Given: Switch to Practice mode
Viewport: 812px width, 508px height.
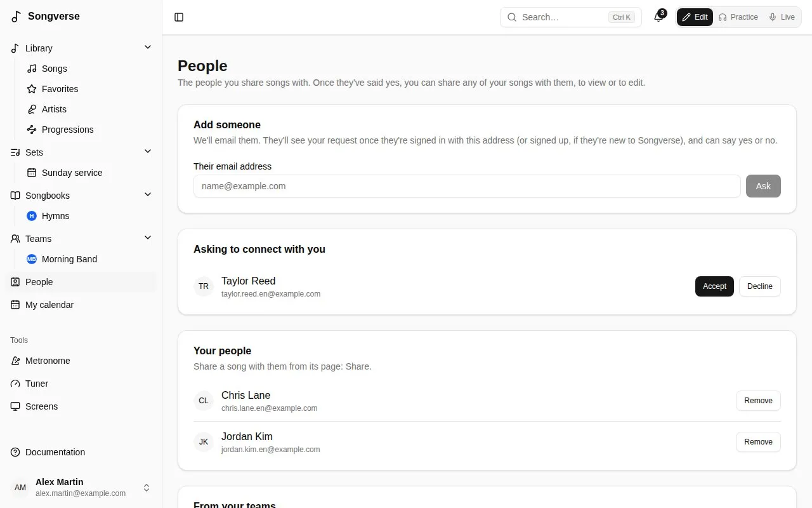Looking at the screenshot, I should 738,17.
